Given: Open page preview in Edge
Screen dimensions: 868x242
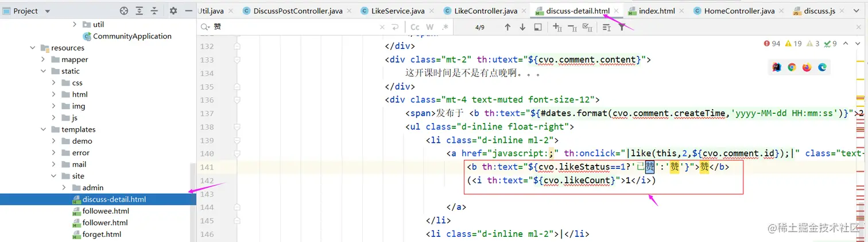Looking at the screenshot, I should tap(821, 67).
